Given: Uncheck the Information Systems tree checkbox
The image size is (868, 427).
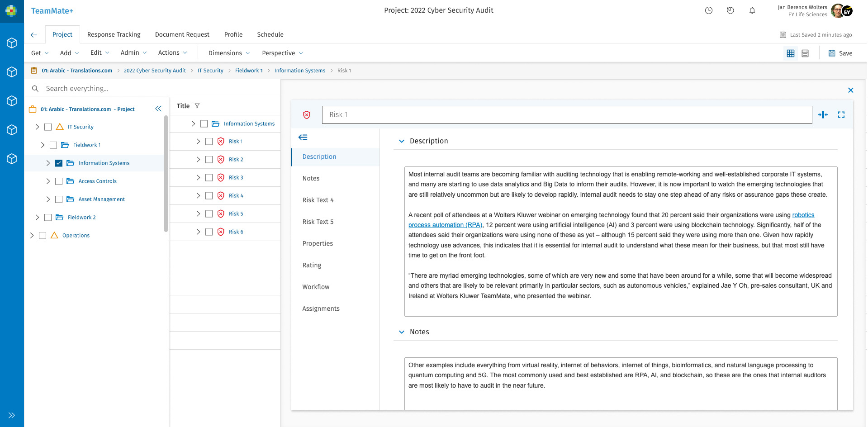Looking at the screenshot, I should [x=59, y=163].
